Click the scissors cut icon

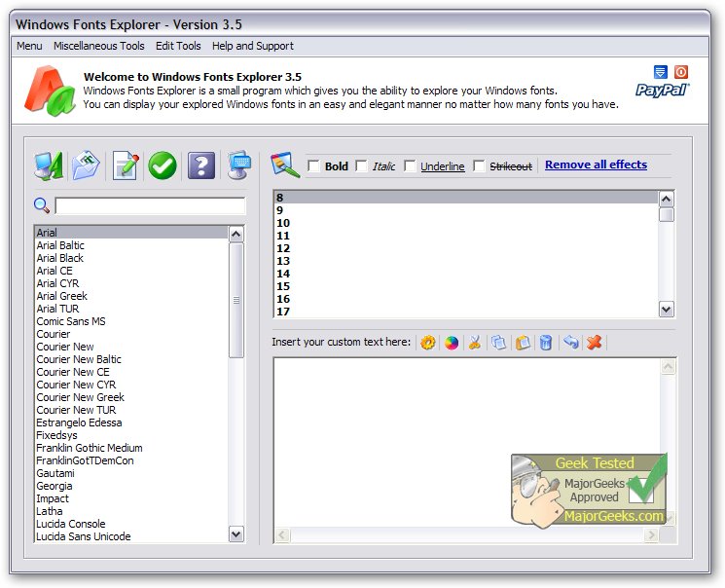[x=475, y=343]
